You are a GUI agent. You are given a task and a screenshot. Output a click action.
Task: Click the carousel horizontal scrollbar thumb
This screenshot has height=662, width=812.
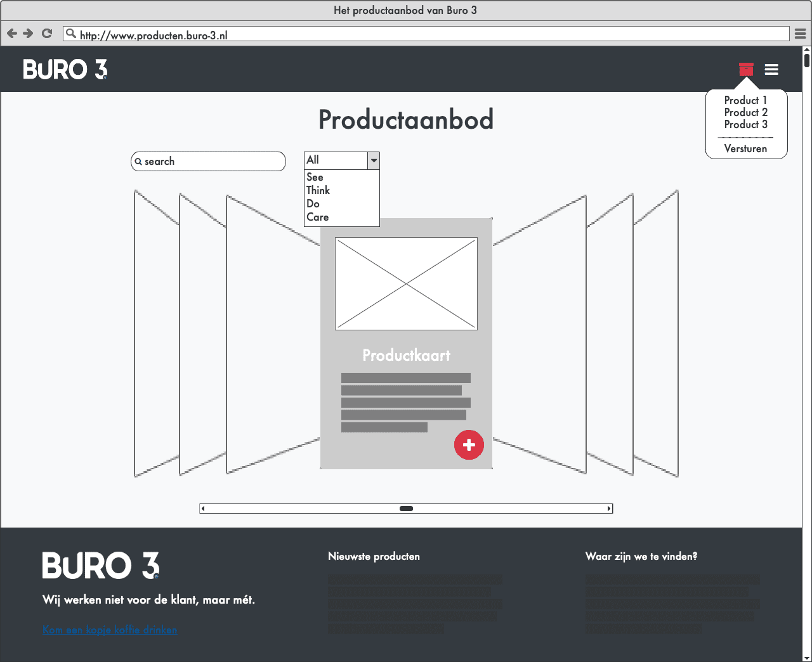coord(406,509)
